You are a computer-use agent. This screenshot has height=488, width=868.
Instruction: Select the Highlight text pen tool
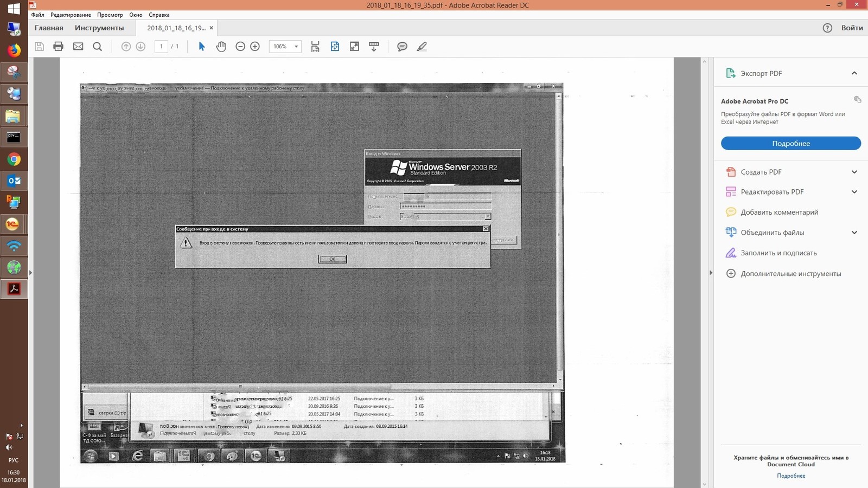pos(422,47)
